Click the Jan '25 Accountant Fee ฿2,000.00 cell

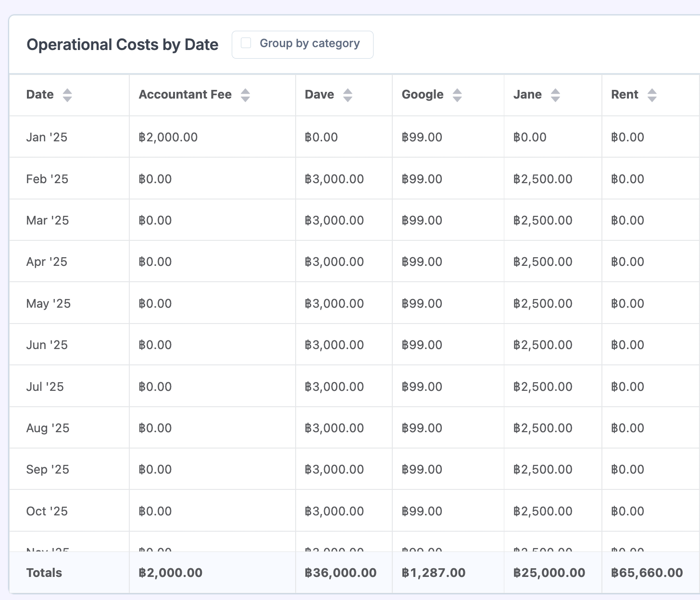(x=168, y=137)
